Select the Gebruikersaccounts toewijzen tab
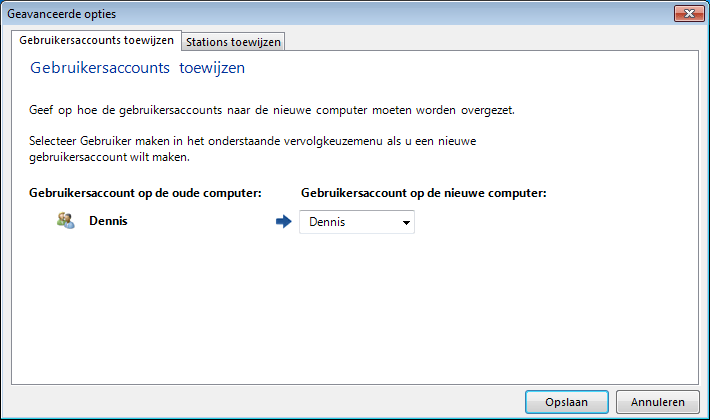 (96, 40)
